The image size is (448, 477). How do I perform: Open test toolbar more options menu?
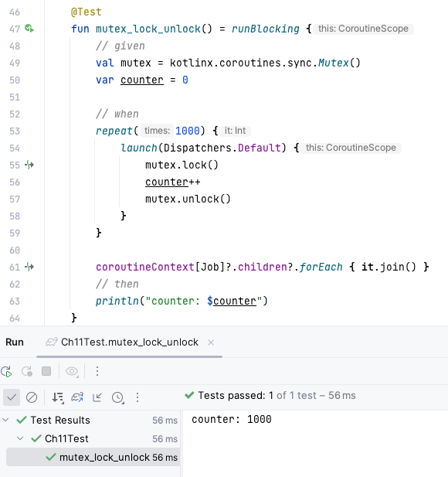[137, 397]
